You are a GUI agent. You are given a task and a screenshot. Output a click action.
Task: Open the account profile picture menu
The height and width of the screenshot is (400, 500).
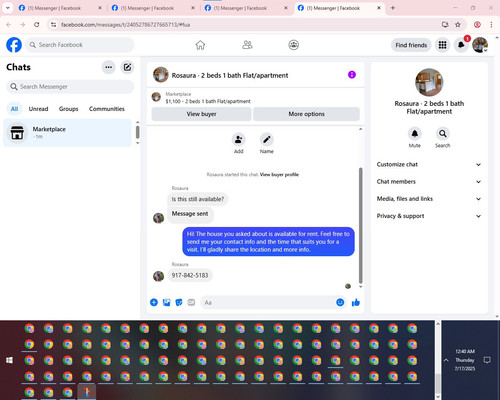[480, 45]
